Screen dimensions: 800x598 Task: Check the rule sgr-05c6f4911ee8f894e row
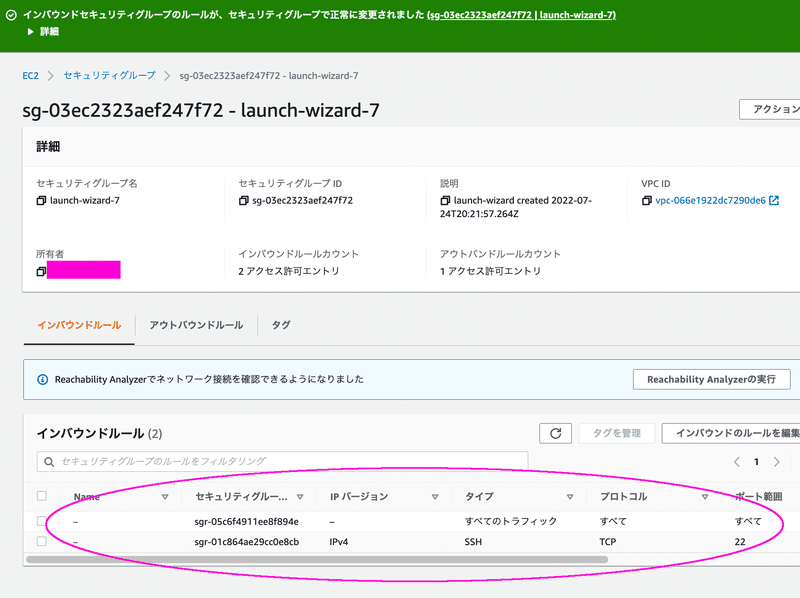tap(42, 521)
